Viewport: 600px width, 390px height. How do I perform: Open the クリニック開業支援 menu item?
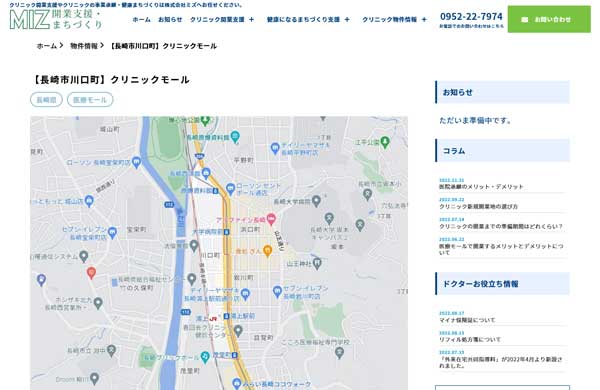tap(217, 20)
